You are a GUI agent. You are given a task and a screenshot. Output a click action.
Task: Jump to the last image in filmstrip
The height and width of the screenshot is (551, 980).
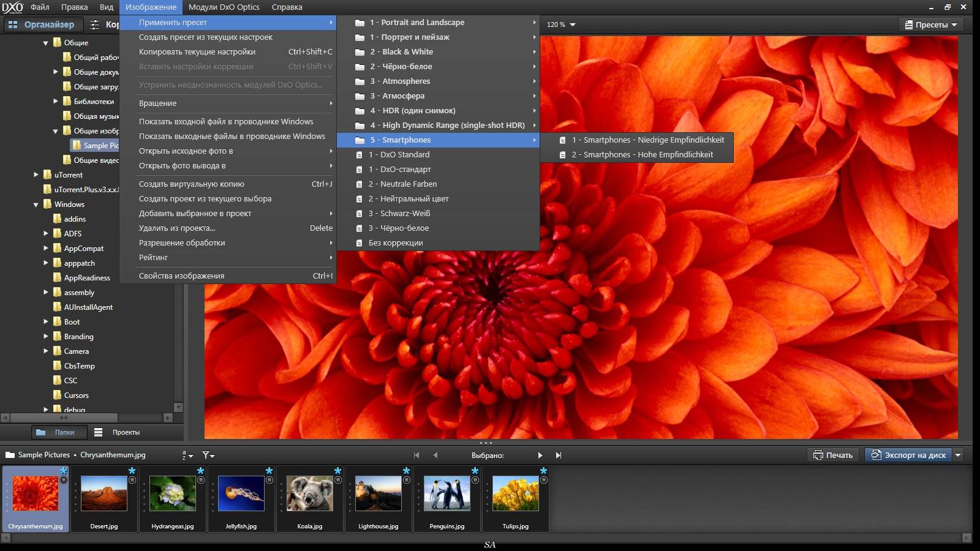(x=559, y=455)
